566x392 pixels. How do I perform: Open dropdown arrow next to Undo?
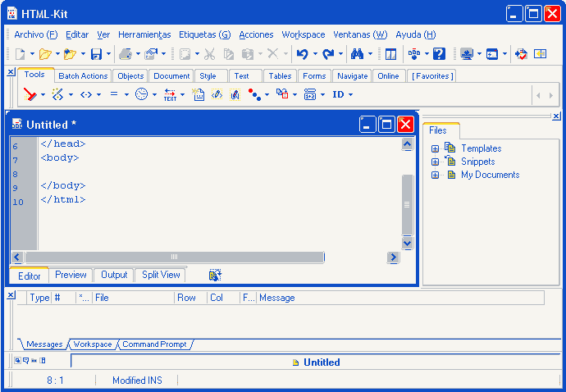(315, 54)
